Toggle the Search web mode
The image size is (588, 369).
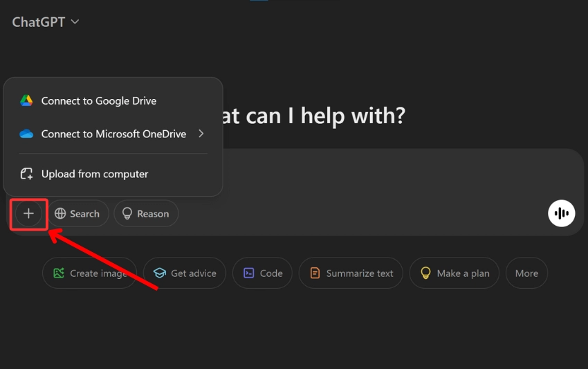(78, 214)
